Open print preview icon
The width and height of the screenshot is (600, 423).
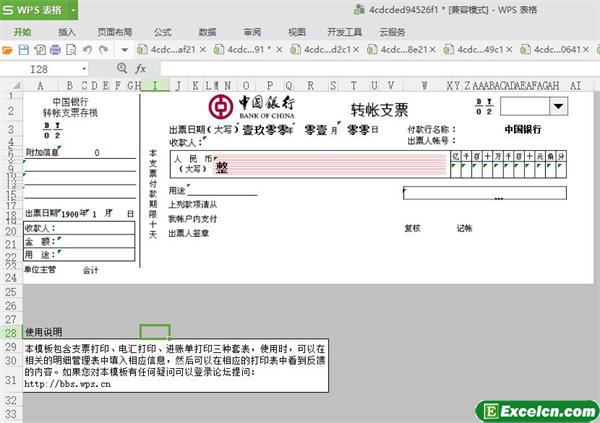pyautogui.click(x=71, y=50)
